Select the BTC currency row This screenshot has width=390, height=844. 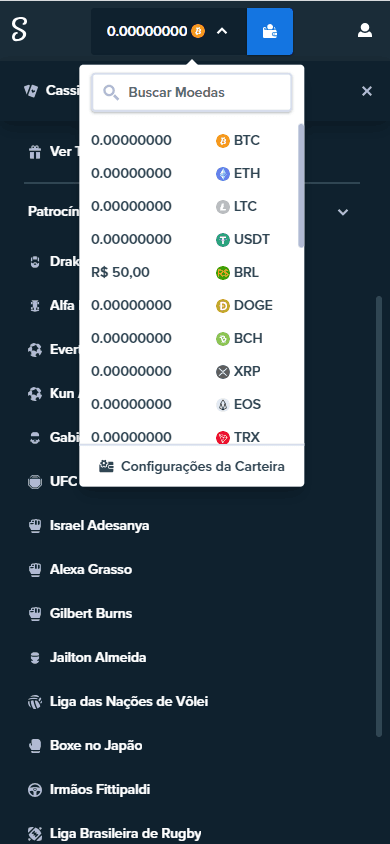click(x=189, y=140)
